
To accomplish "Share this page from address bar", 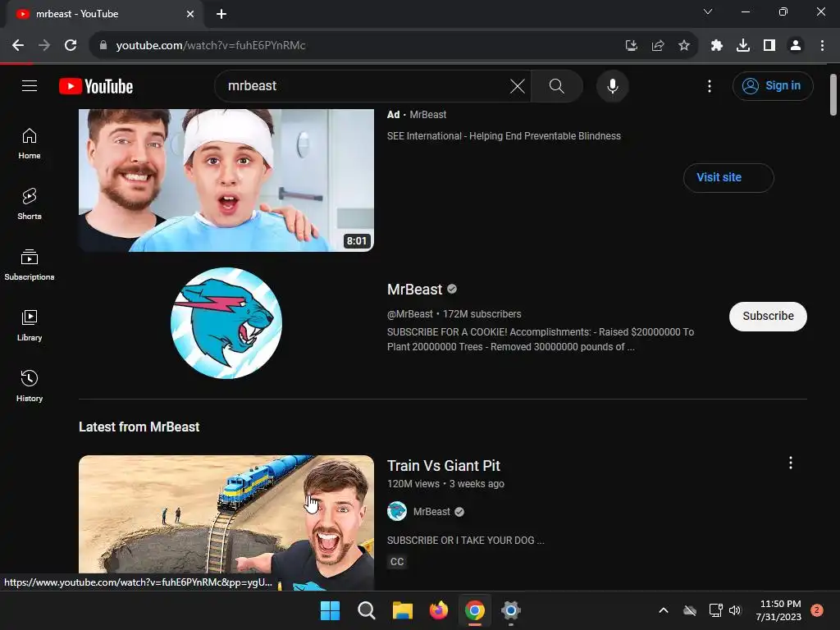I will tap(657, 46).
